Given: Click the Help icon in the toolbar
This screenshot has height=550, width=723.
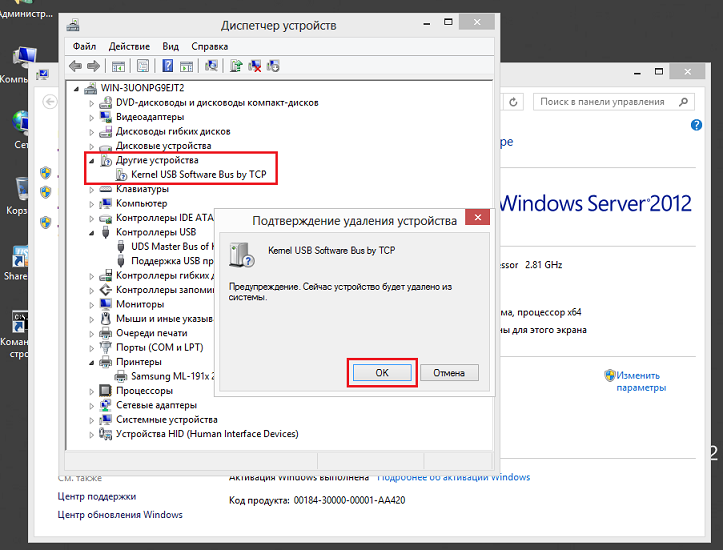Looking at the screenshot, I should click(x=168, y=67).
